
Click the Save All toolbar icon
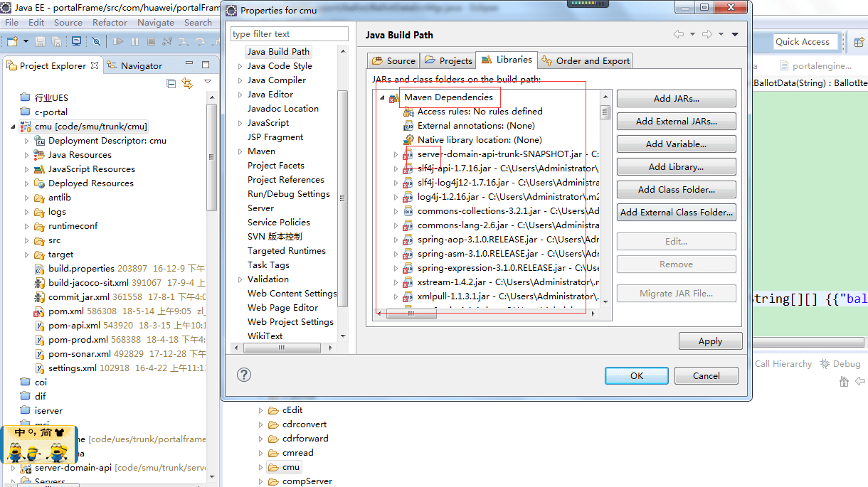tap(56, 41)
